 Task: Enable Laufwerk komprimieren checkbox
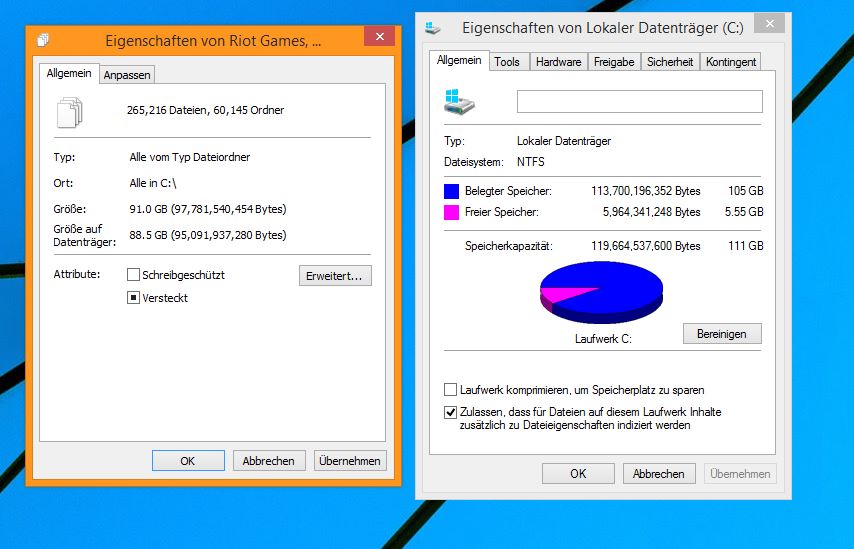point(450,389)
